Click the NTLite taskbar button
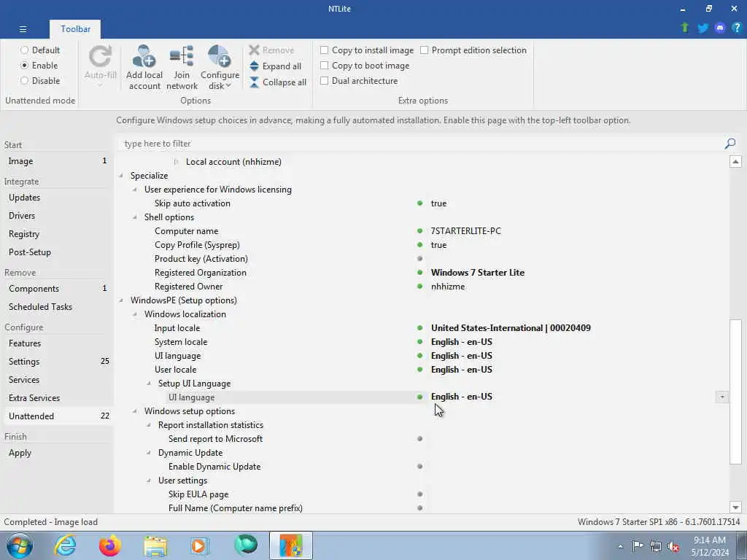The image size is (747, 560). [290, 545]
